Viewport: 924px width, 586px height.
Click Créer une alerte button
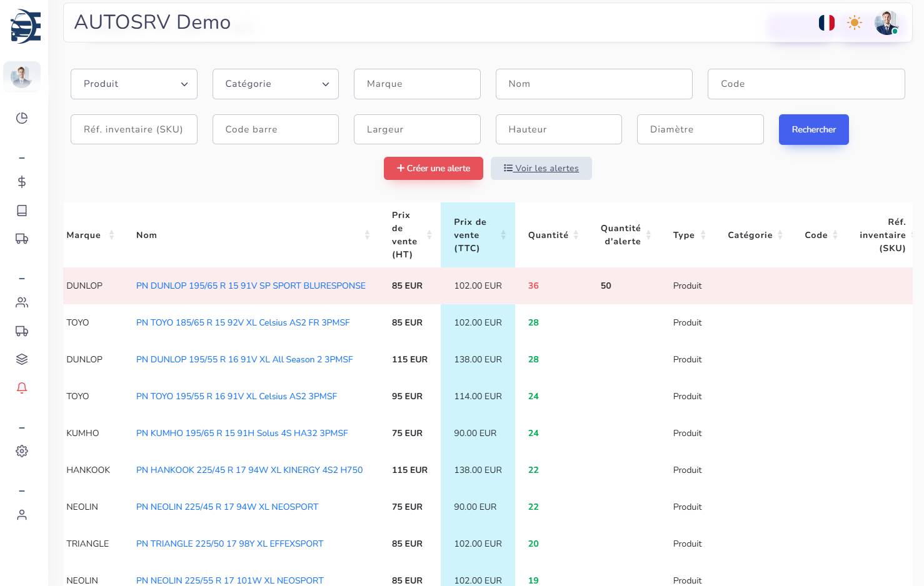coord(433,168)
